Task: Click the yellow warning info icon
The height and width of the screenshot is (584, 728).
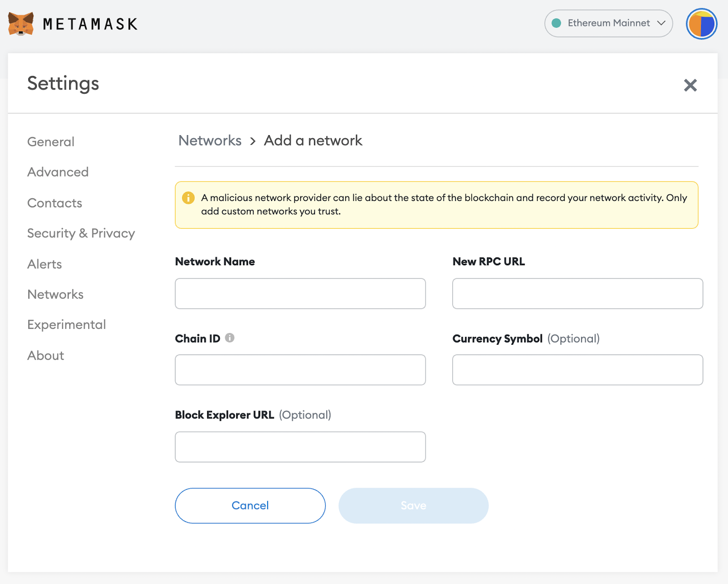Action: point(188,198)
